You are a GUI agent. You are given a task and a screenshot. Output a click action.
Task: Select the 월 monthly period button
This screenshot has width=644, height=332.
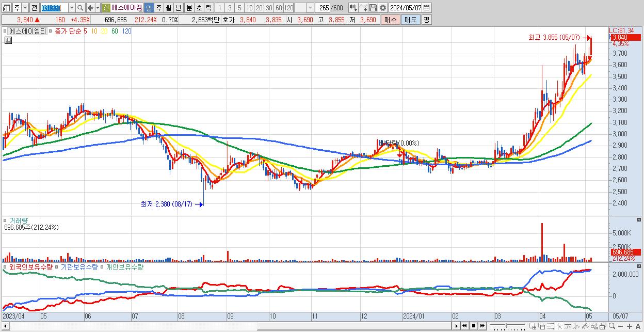pos(168,8)
